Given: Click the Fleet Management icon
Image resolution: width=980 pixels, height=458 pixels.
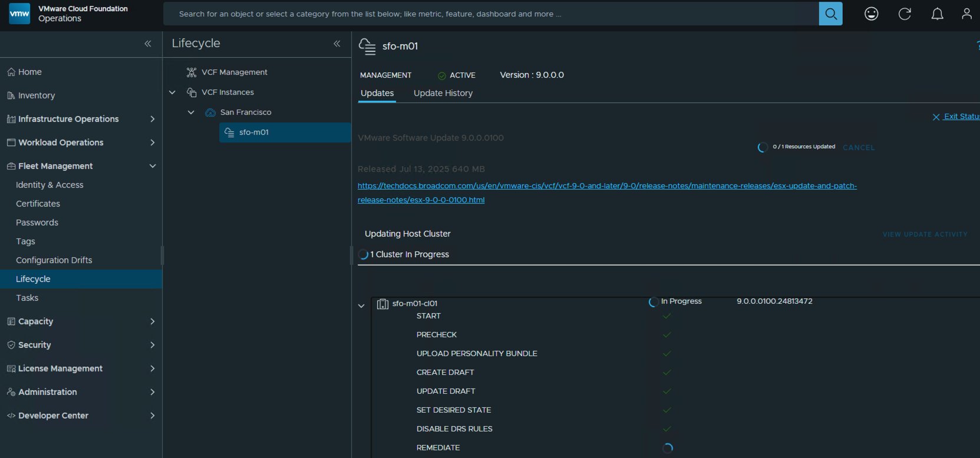Looking at the screenshot, I should point(11,166).
